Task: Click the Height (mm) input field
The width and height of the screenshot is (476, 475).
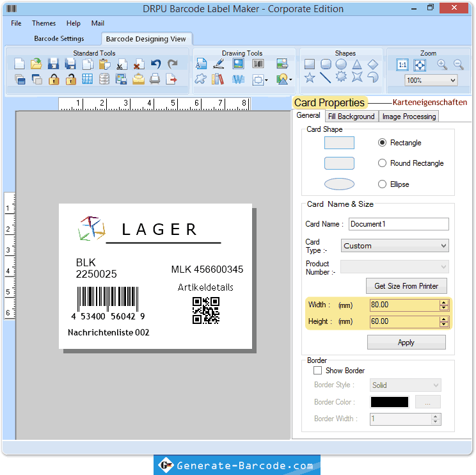Action: [x=404, y=321]
